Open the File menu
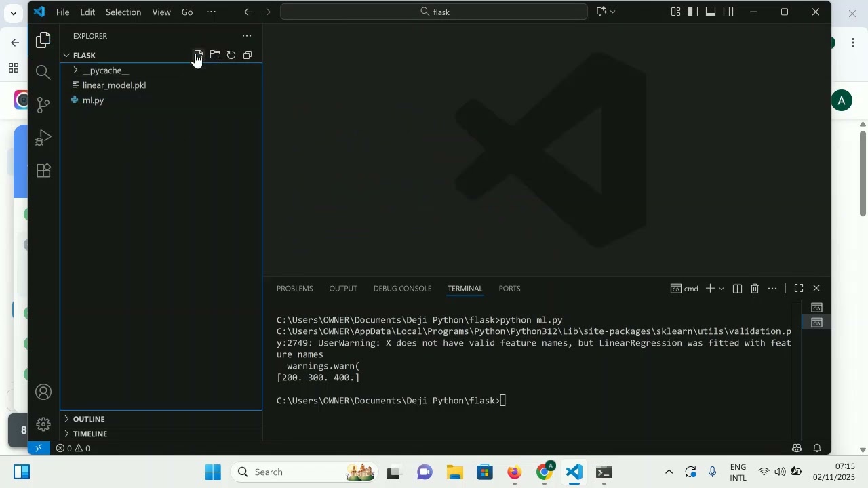This screenshot has height=488, width=868. click(62, 12)
